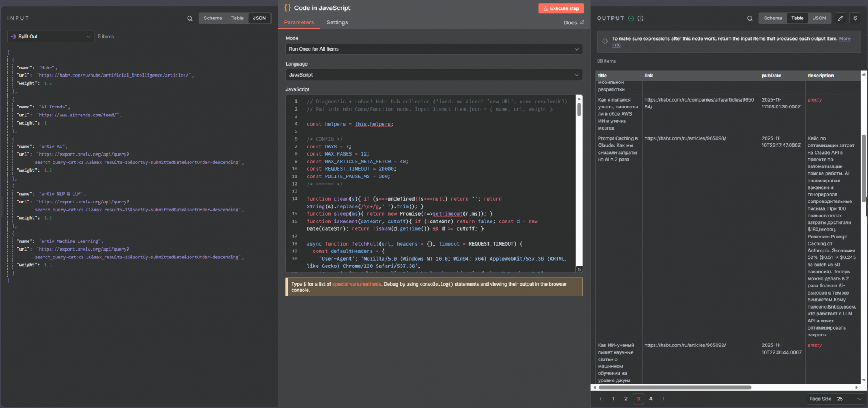Click the pencil edit output icon
Image resolution: width=868 pixels, height=408 pixels.
[840, 18]
